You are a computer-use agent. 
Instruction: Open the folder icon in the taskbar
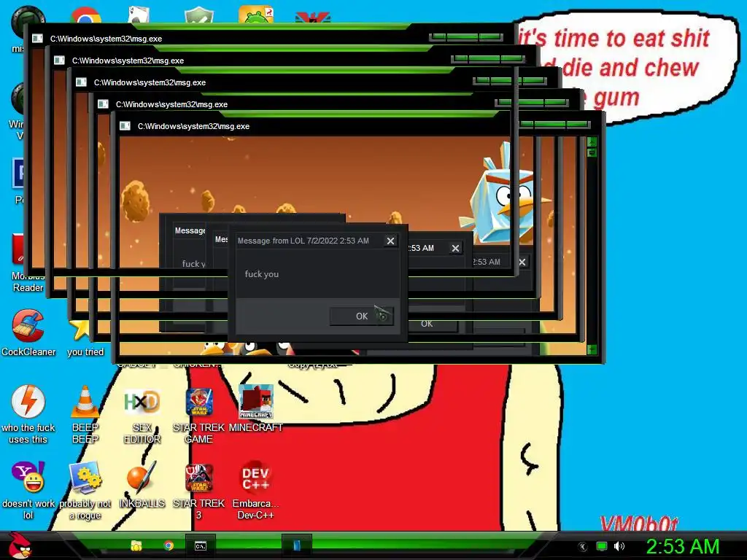tap(136, 545)
